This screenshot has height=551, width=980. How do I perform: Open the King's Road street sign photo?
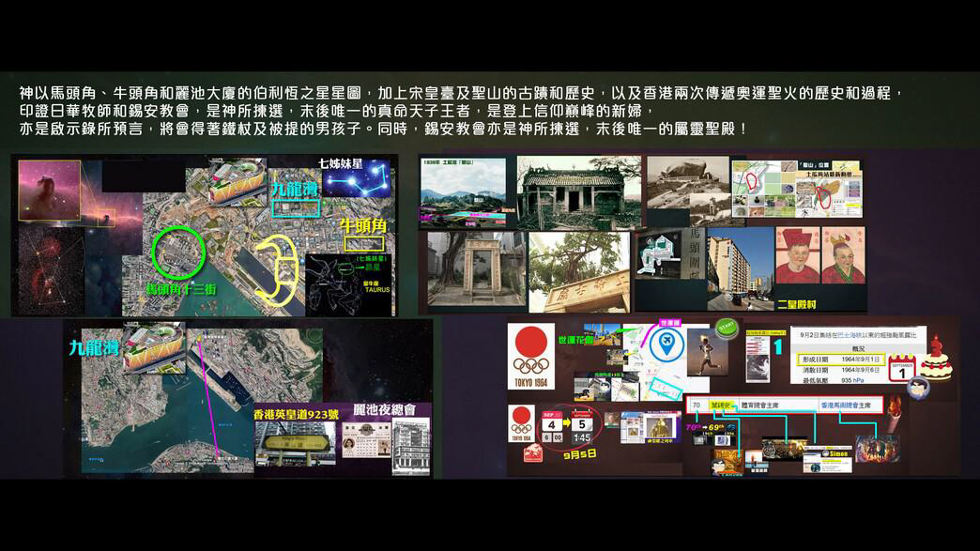[x=295, y=444]
